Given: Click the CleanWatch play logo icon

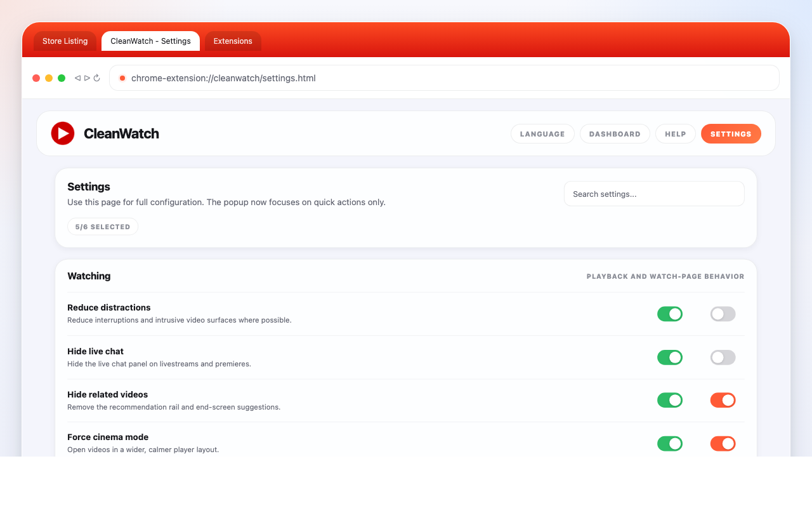Looking at the screenshot, I should (63, 133).
